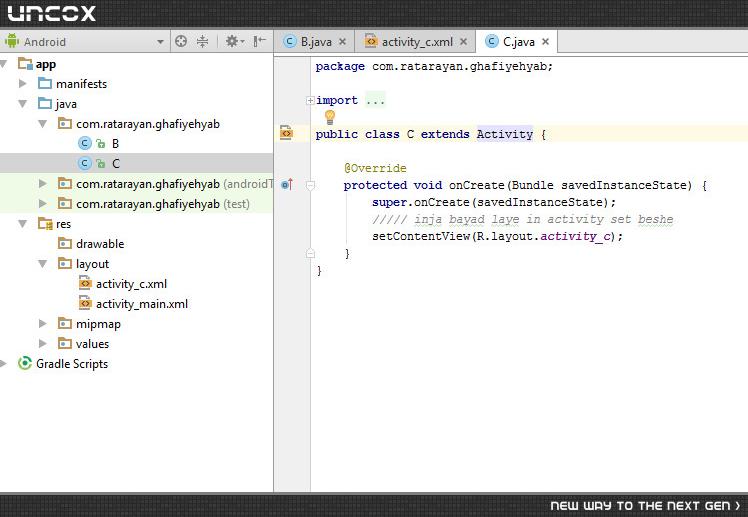
Task: Click the layout folder icon
Action: coord(65,263)
